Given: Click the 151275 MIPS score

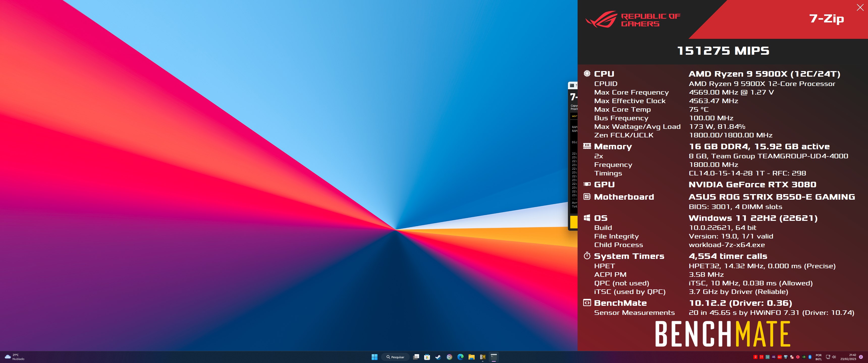Looking at the screenshot, I should coord(723,51).
